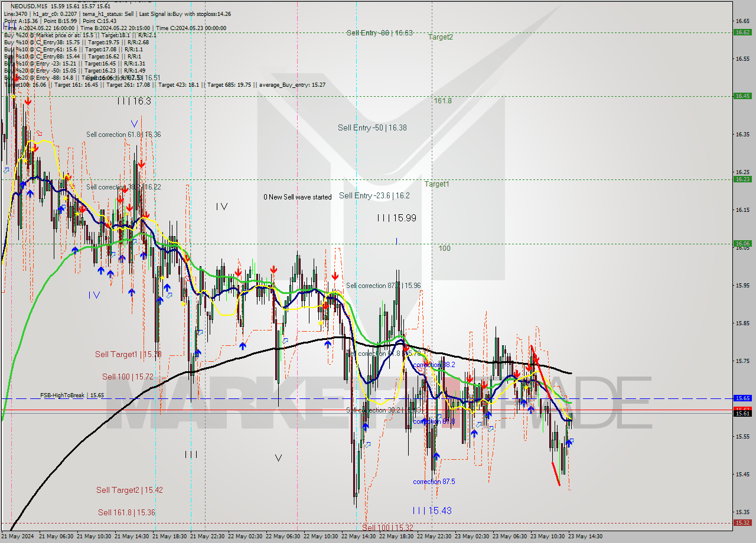Select the 'I I I 16.3' wave label
Image resolution: width=756 pixels, height=543 pixels.
tap(133, 102)
